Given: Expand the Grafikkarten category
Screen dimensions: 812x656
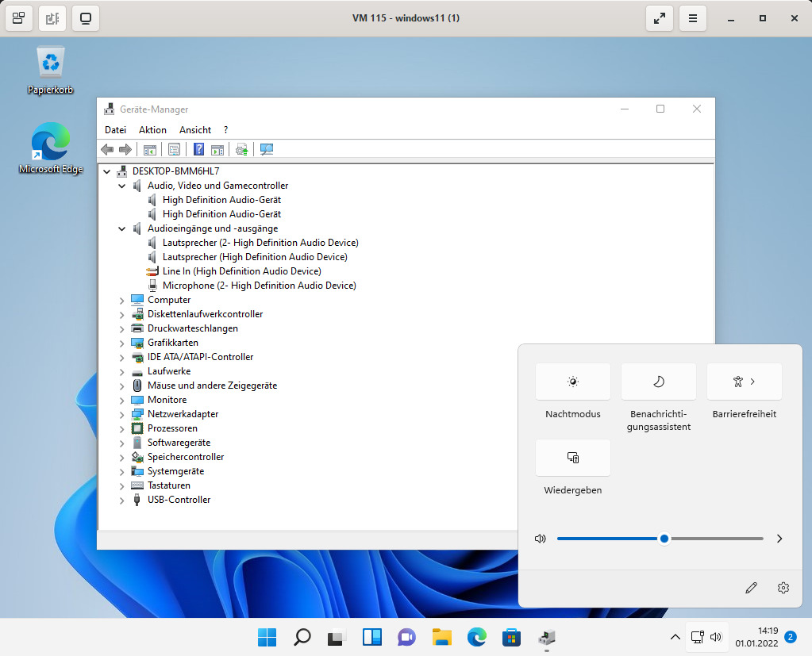Looking at the screenshot, I should pyautogui.click(x=122, y=343).
